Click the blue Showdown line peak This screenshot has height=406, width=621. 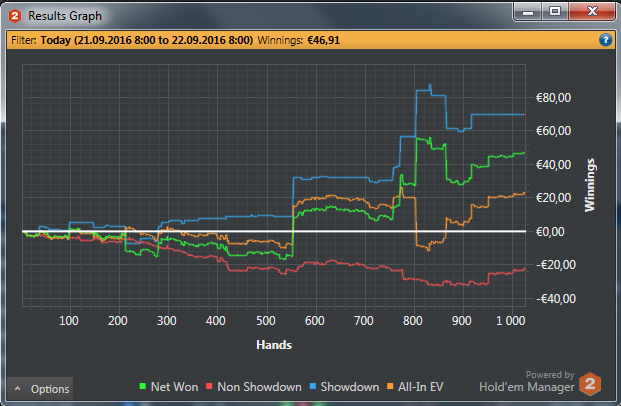pyautogui.click(x=430, y=85)
